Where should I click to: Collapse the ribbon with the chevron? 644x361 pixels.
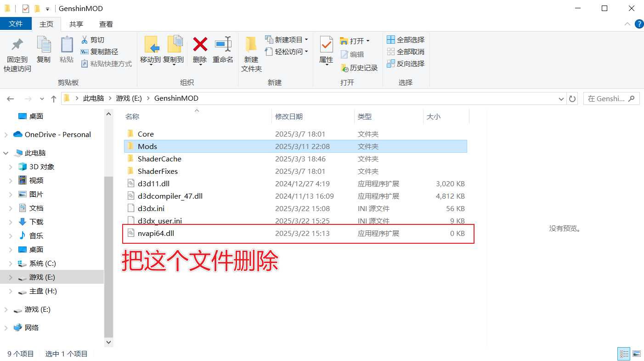point(627,24)
